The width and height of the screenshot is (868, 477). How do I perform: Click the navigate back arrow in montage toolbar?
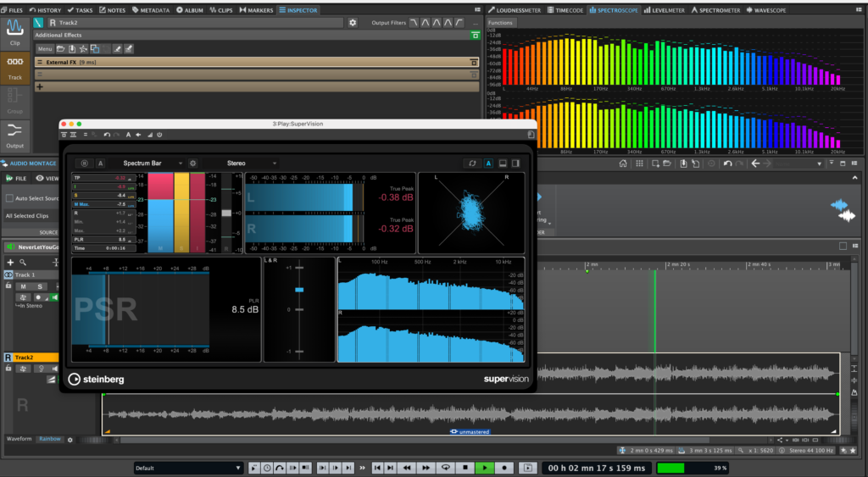click(x=755, y=164)
